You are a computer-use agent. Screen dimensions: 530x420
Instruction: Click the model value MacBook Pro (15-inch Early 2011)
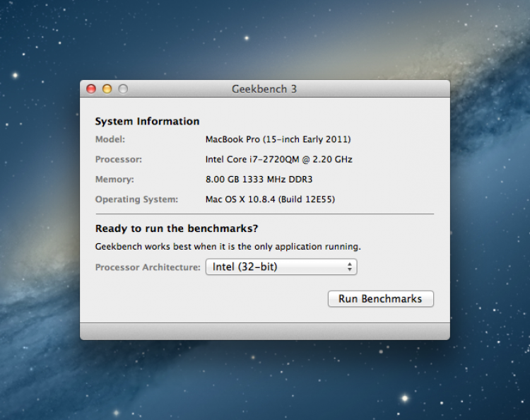[278, 139]
